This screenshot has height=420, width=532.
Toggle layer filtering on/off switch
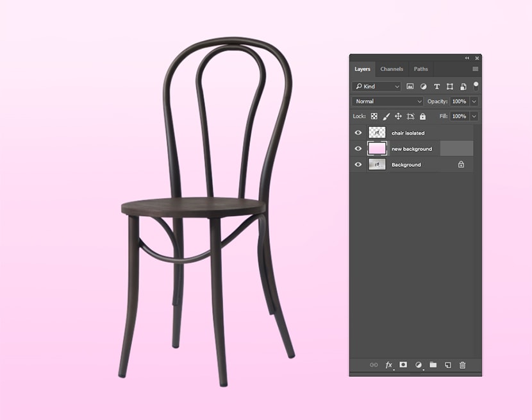[476, 86]
